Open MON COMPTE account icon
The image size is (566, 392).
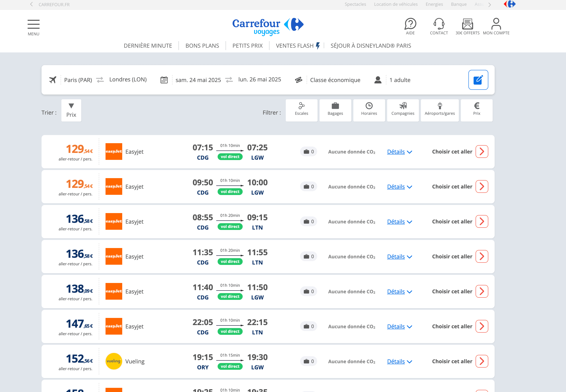point(496,24)
